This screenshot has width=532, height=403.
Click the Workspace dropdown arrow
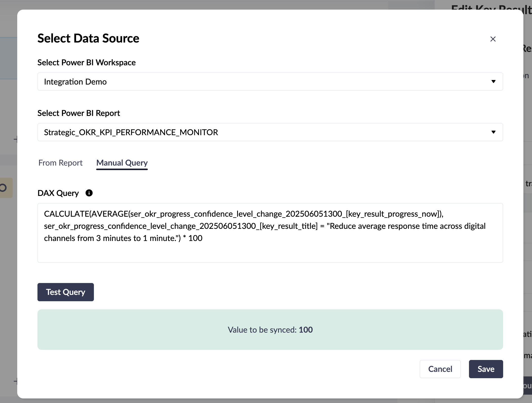point(493,82)
